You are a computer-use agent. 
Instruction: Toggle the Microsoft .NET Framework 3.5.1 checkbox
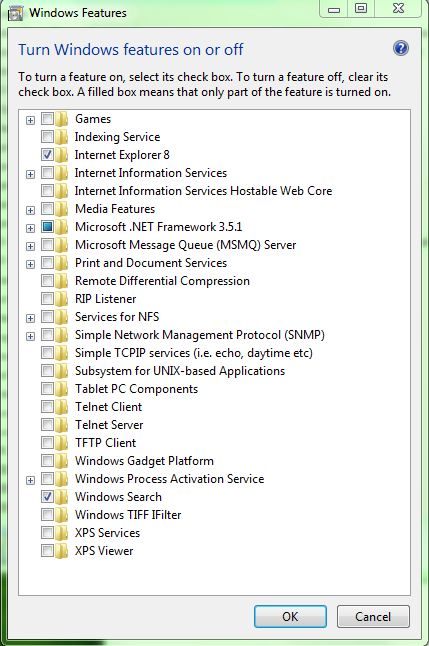click(x=47, y=227)
